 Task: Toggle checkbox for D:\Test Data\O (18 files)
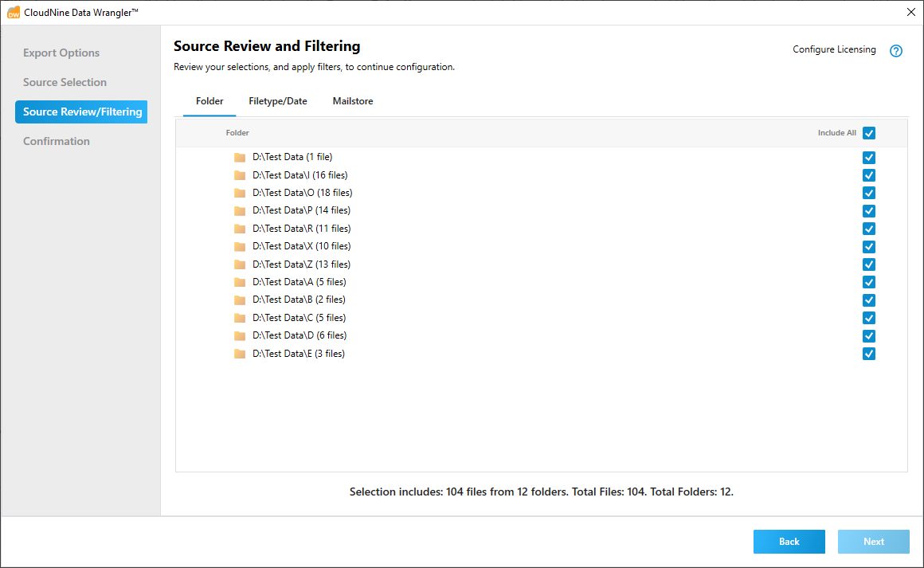[x=868, y=193]
